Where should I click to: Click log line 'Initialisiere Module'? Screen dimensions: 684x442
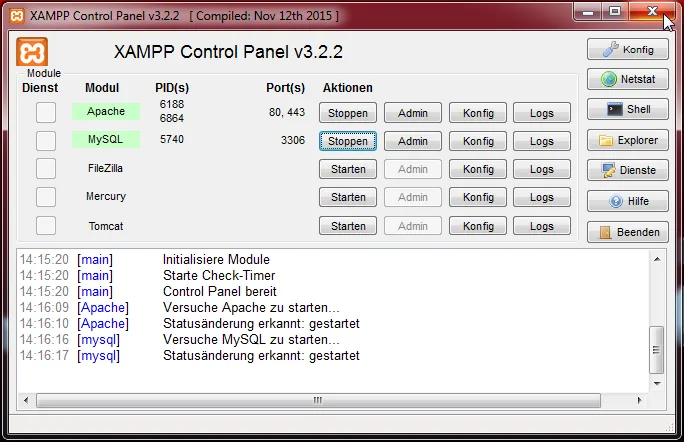click(216, 260)
